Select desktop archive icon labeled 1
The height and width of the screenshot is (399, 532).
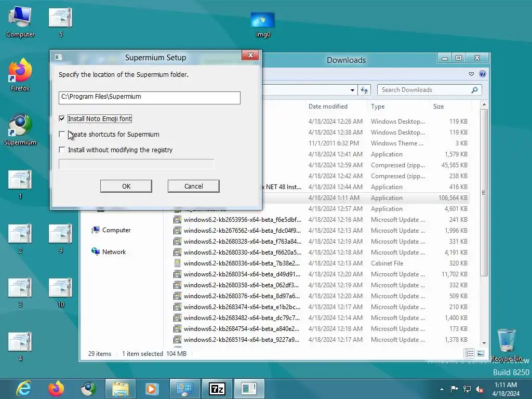point(20,184)
